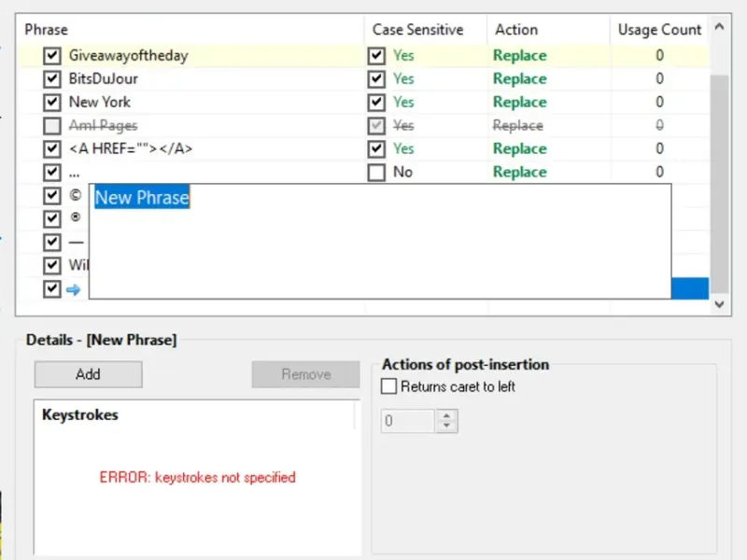
Task: Uncheck Case Sensitive for BitsDuJour
Action: click(376, 79)
